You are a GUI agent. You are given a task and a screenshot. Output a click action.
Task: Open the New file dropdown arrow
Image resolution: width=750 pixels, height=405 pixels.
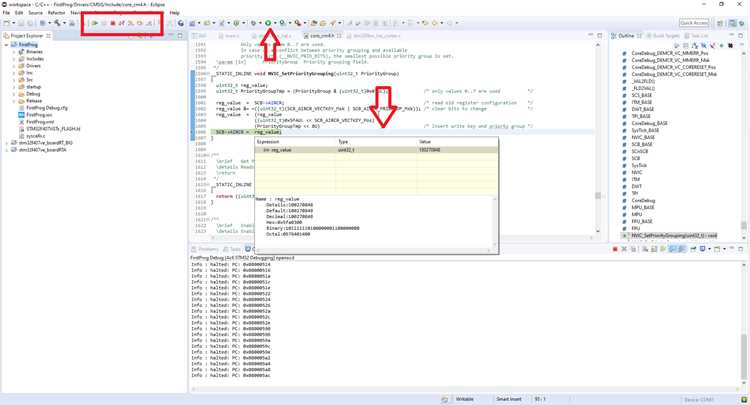click(13, 23)
